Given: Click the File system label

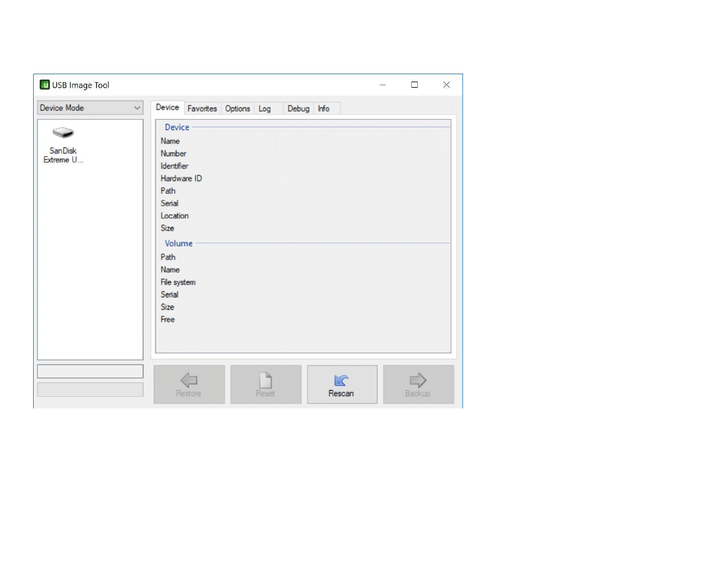Looking at the screenshot, I should point(178,282).
